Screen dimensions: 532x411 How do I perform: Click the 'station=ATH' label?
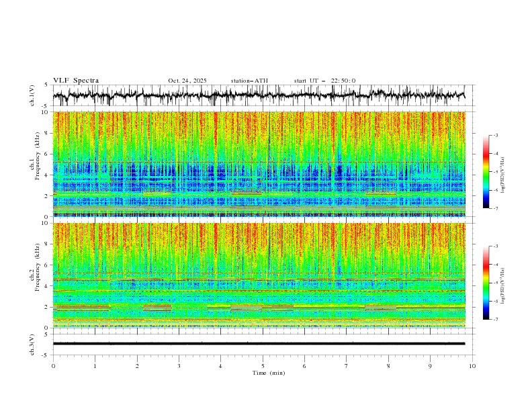click(249, 81)
